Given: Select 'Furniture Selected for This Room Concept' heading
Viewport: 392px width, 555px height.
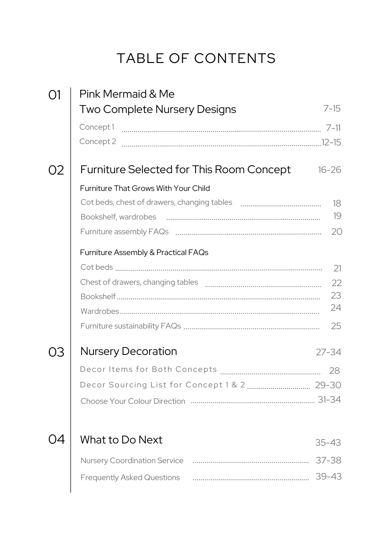Looking at the screenshot, I should 185,170.
